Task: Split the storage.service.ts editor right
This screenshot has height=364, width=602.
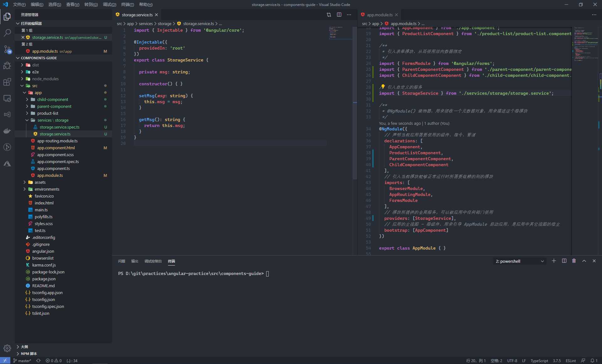Action: click(339, 15)
